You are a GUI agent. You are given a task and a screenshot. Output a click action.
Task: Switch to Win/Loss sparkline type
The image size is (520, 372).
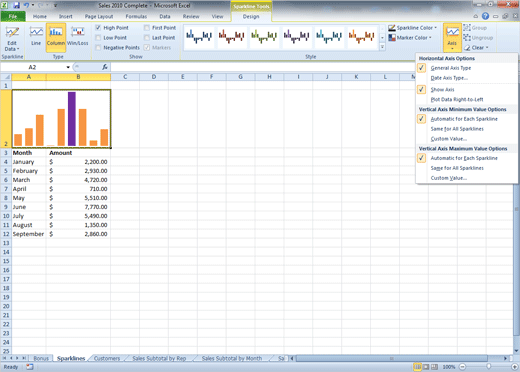(x=78, y=37)
